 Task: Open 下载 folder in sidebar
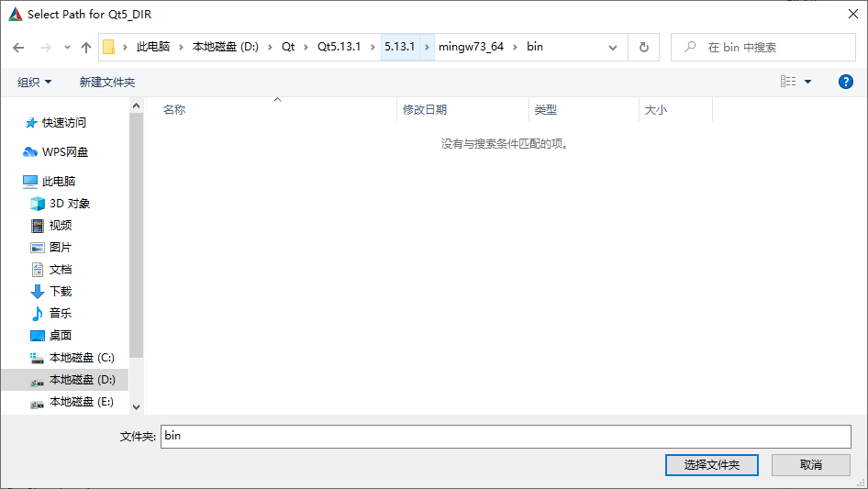click(x=61, y=292)
